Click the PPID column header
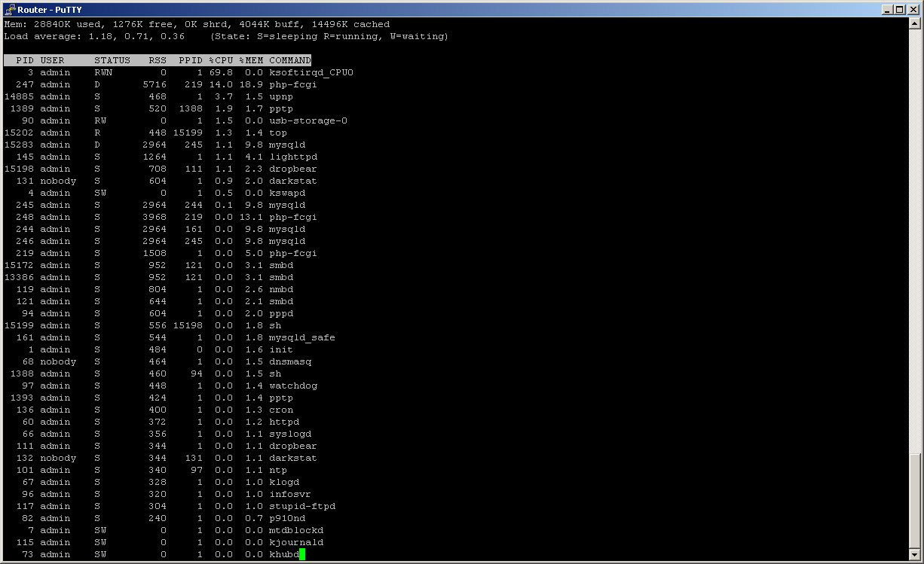This screenshot has height=564, width=924. click(191, 60)
